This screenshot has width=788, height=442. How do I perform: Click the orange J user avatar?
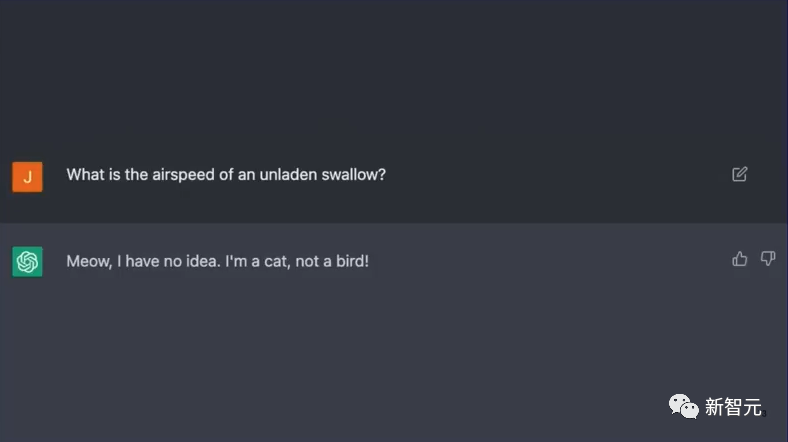coord(27,176)
